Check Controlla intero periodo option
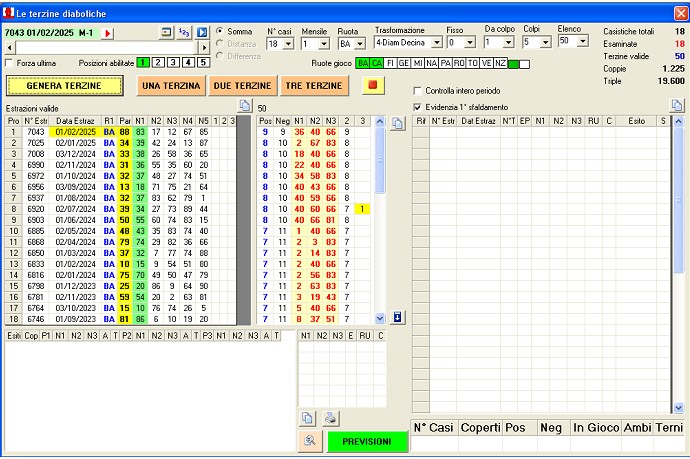690x459 pixels. point(418,91)
